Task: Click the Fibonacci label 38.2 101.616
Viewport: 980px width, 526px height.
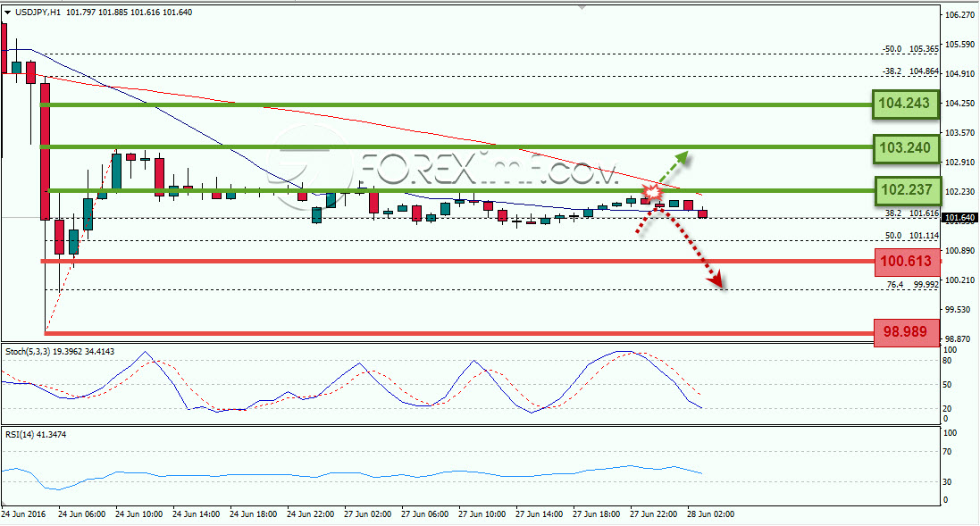Action: click(912, 213)
